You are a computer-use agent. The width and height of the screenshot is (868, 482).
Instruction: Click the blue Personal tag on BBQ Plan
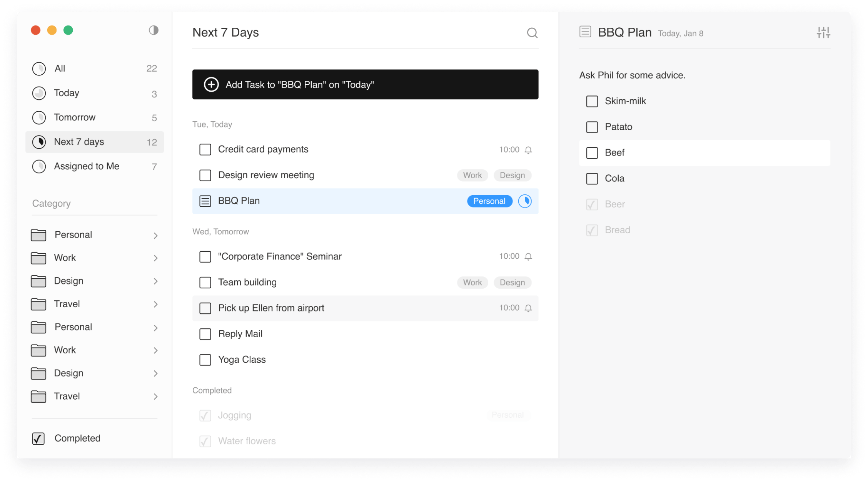point(489,201)
